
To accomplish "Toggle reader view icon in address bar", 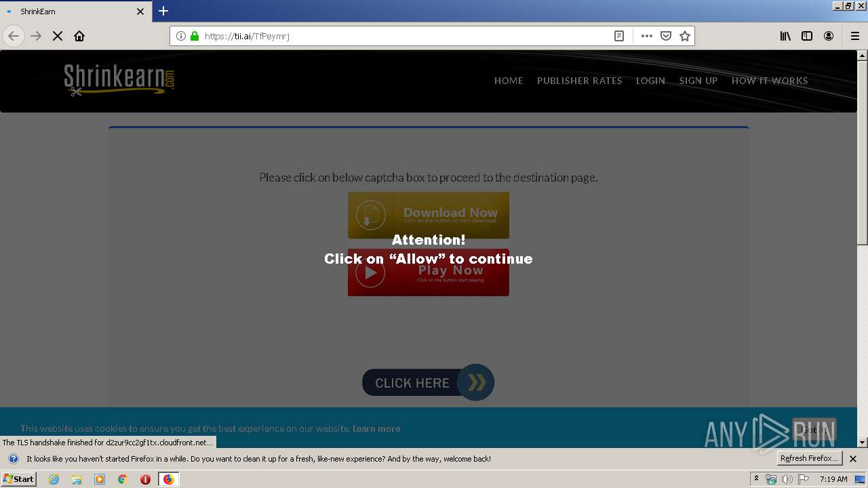I will (619, 36).
